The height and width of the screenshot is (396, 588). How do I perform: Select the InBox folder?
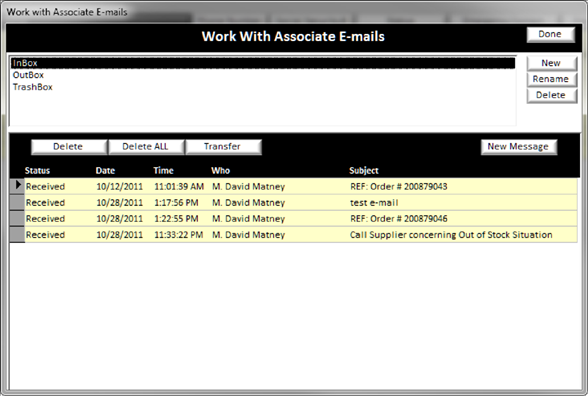coord(263,63)
